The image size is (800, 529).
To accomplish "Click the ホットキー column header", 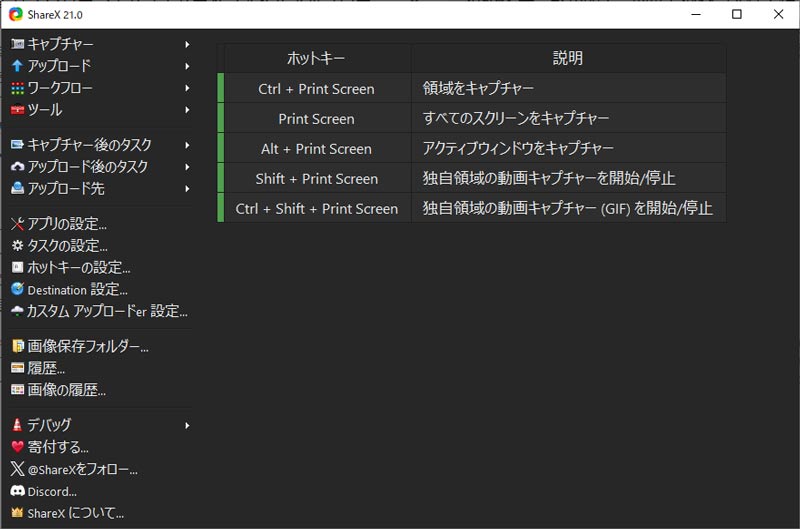I will tap(316, 58).
